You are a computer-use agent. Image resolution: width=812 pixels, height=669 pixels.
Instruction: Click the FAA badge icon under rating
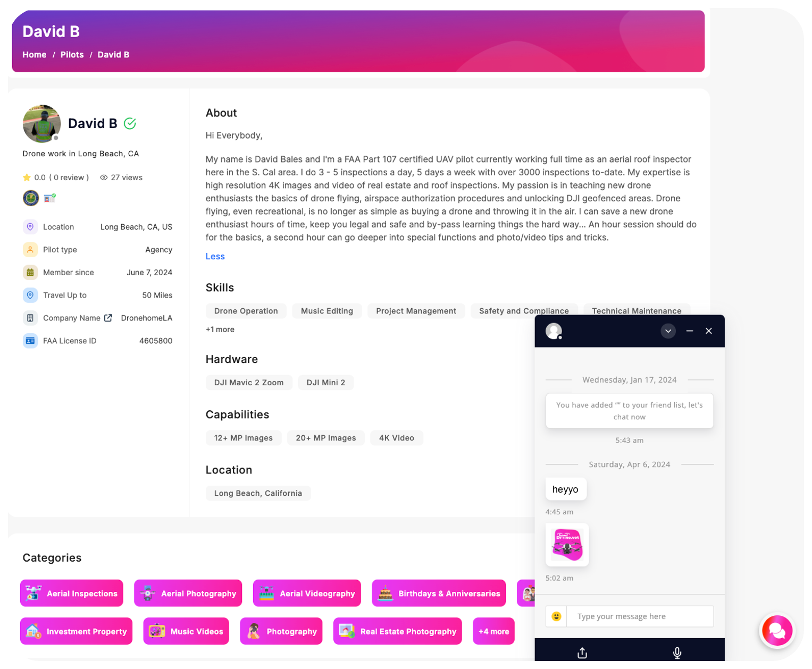(x=31, y=198)
